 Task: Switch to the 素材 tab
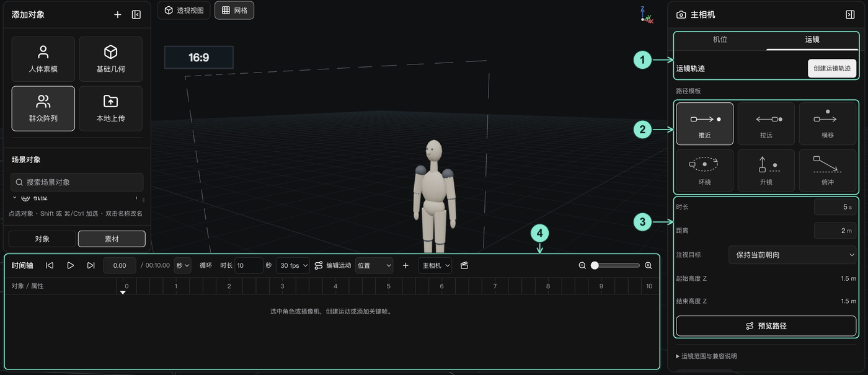(x=112, y=239)
